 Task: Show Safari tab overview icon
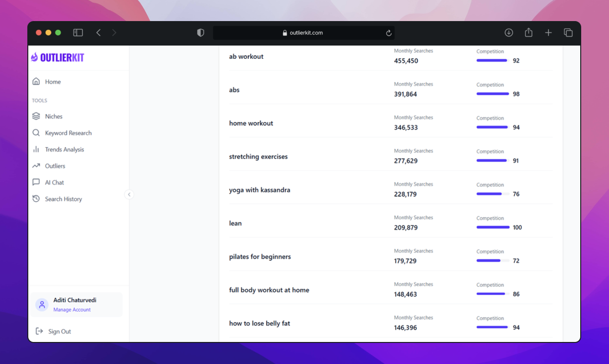point(568,33)
